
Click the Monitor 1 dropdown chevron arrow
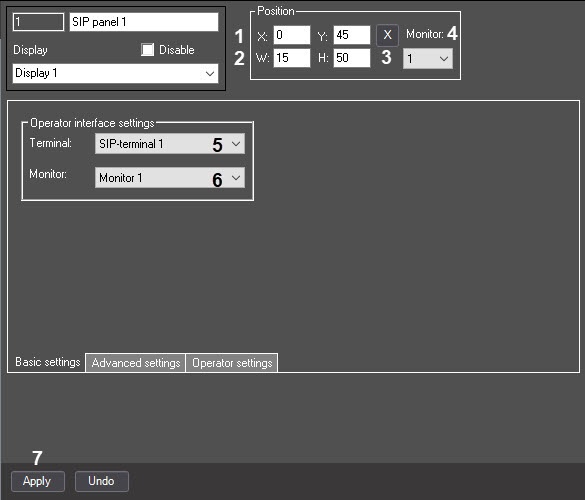pos(236,178)
